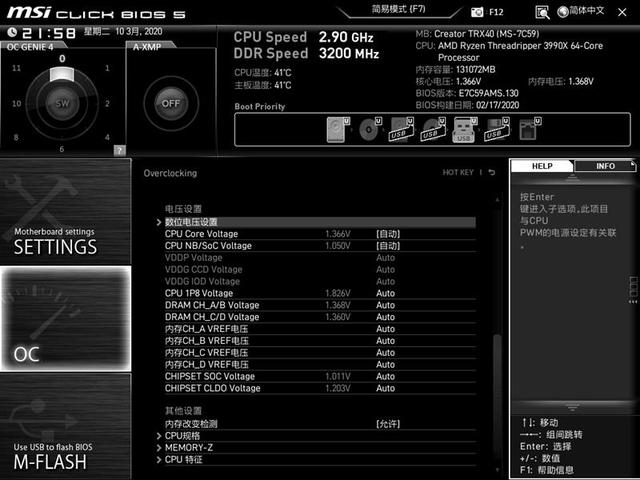Open the BIOS search magnifier icon
Screen dimensions: 640x480
[542, 12]
